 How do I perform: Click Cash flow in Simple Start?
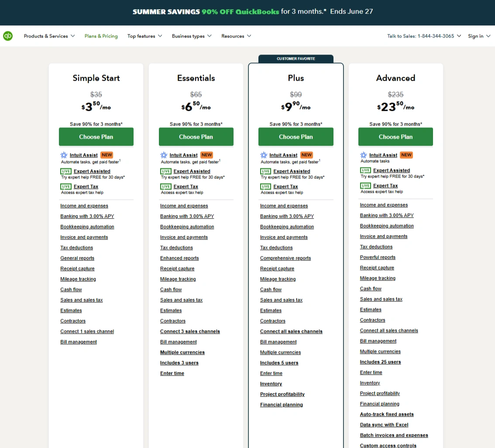71,290
